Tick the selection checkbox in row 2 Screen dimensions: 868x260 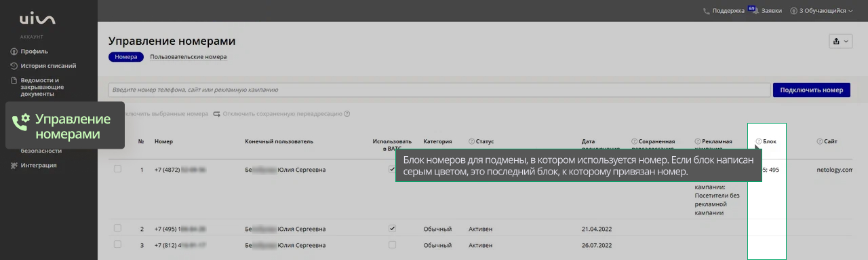click(117, 228)
